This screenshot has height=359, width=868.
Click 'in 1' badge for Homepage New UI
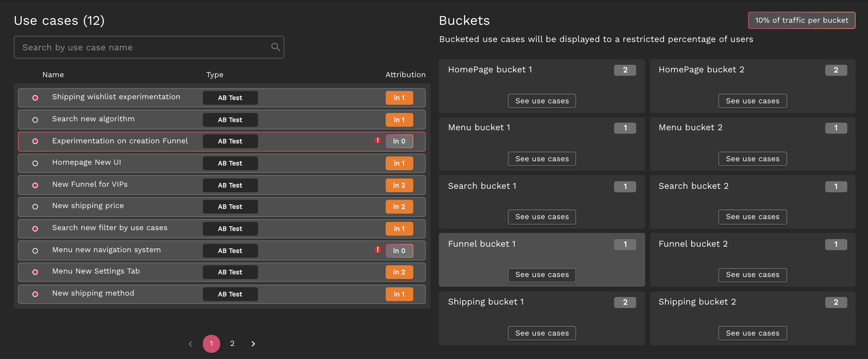coord(399,163)
